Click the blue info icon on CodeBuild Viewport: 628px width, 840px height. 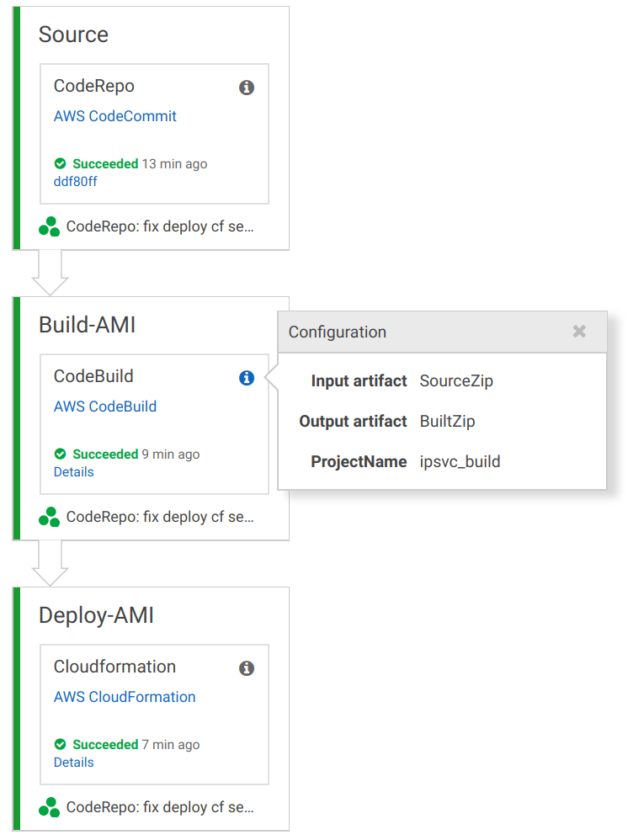247,378
